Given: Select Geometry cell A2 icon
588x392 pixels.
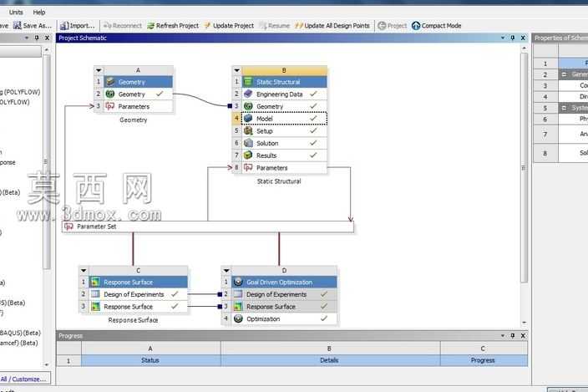Looking at the screenshot, I should [110, 94].
